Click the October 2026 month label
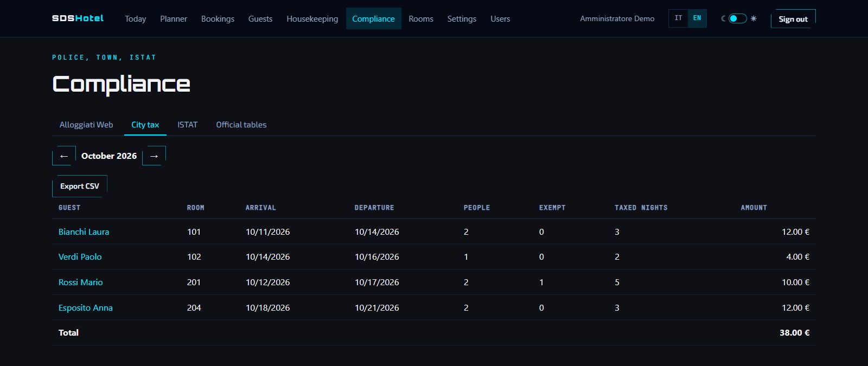868x366 pixels. [109, 156]
